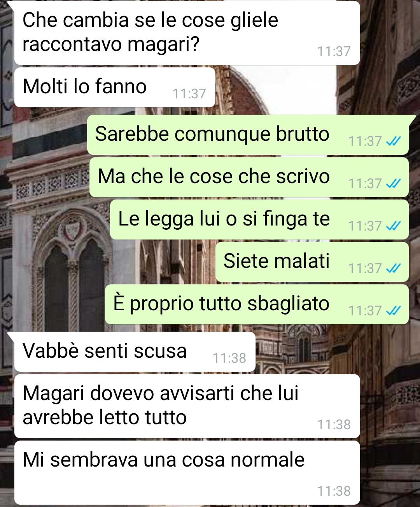Select message 'Che cambia se le cose gliele raccontavo magari?'

pyautogui.click(x=187, y=33)
